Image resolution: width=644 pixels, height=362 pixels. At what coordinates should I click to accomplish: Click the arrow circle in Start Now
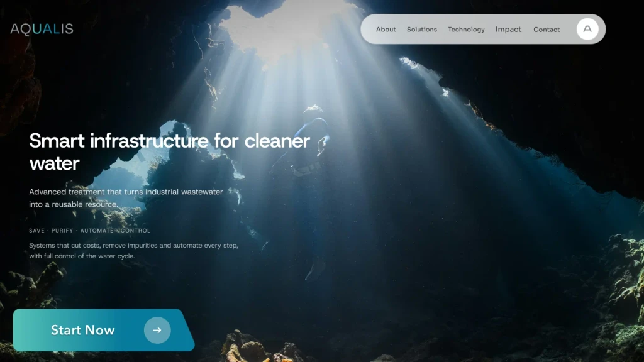157,330
